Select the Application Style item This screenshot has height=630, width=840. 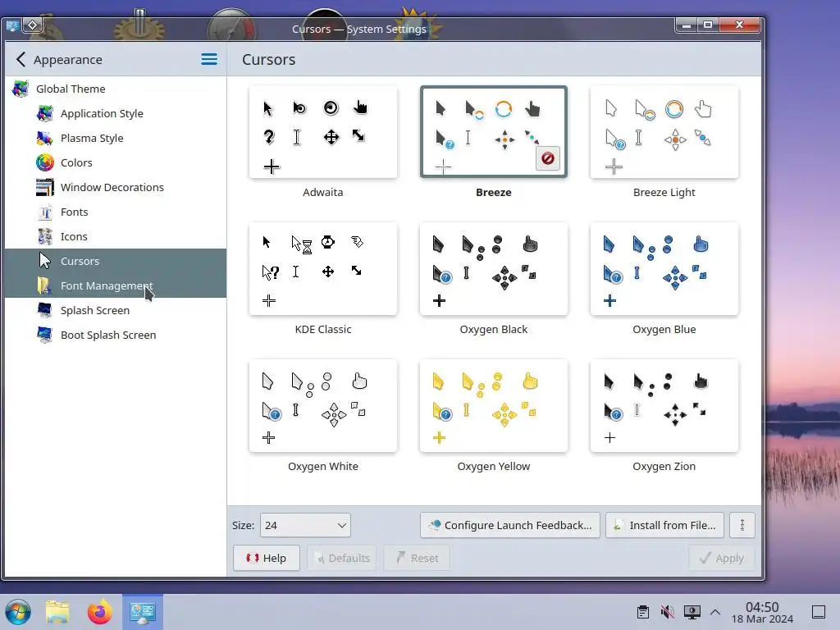pyautogui.click(x=116, y=113)
